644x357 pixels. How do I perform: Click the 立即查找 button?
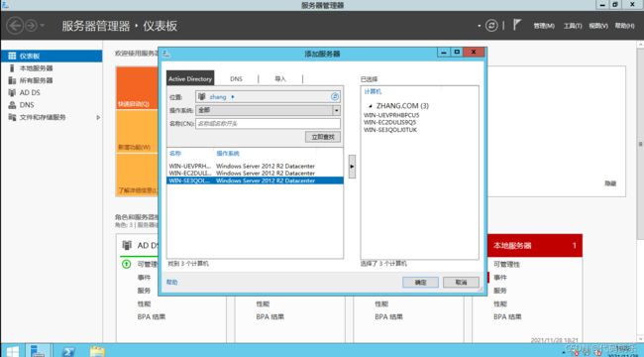tap(323, 137)
